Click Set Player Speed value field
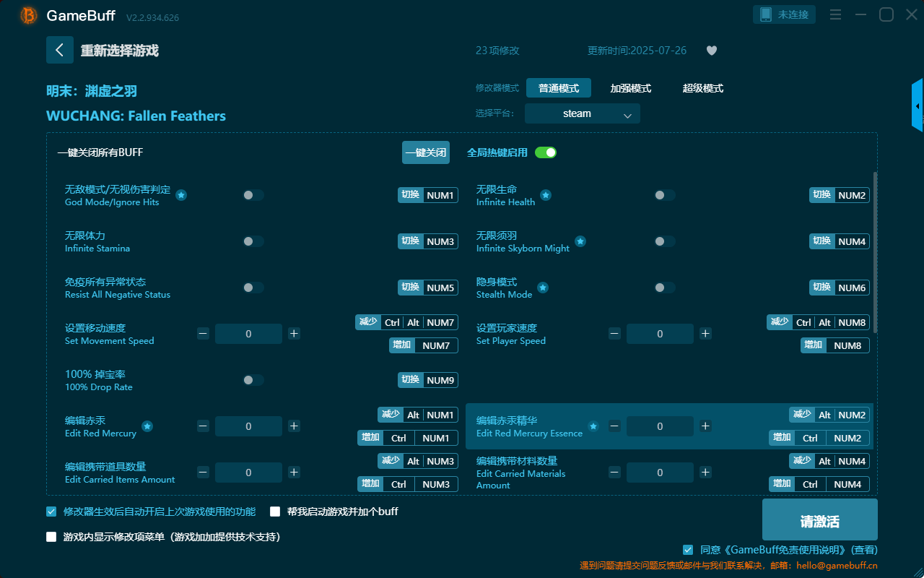 660,334
